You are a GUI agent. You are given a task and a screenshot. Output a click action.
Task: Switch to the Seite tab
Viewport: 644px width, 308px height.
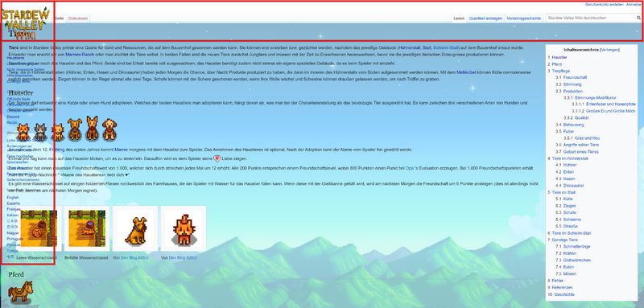[x=60, y=18]
